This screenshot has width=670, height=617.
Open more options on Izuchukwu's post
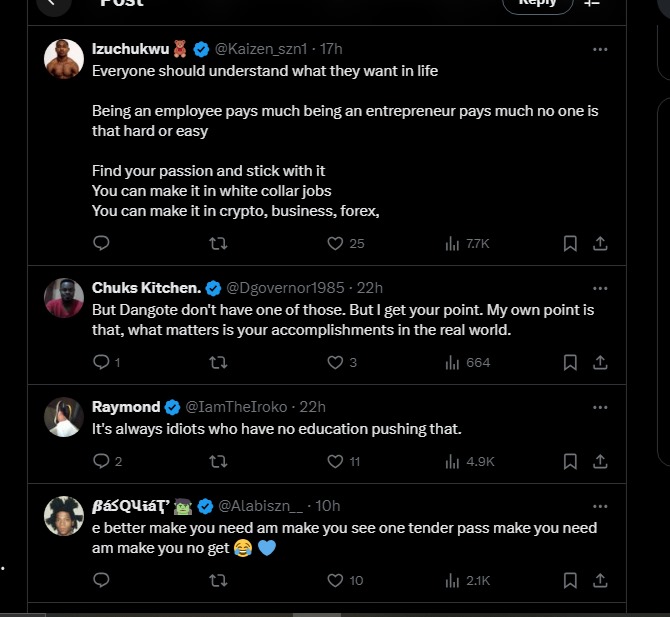(x=600, y=48)
